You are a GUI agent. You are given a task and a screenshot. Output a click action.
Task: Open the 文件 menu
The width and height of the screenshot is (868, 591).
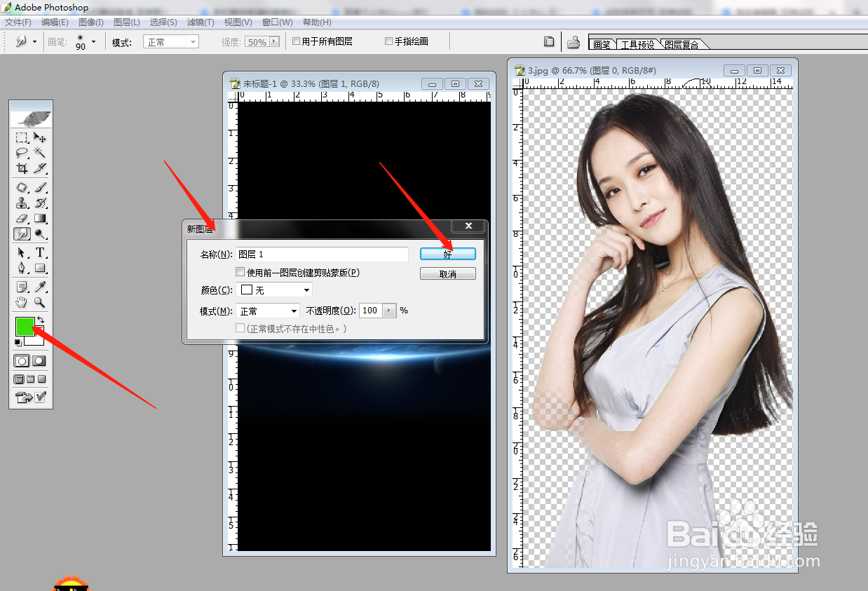(x=18, y=22)
